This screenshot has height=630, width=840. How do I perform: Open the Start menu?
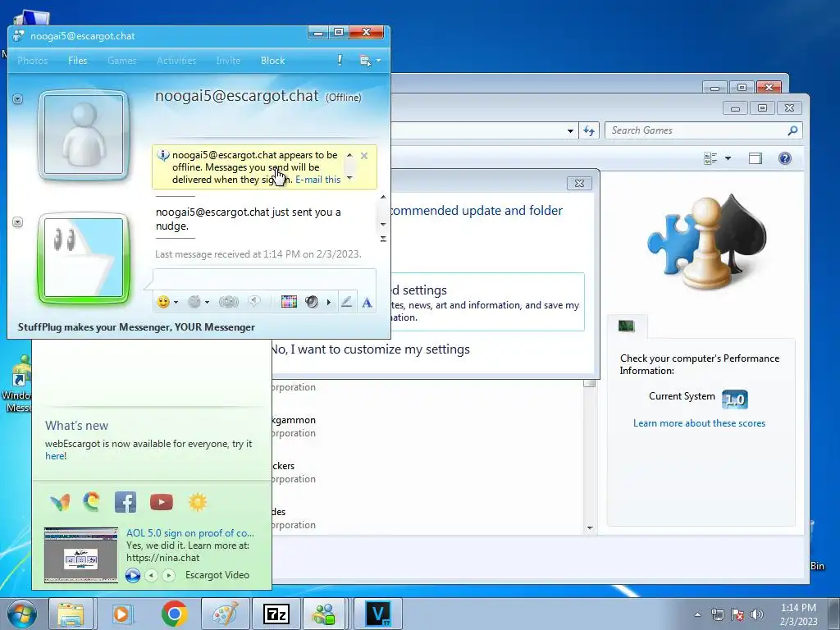pyautogui.click(x=22, y=614)
